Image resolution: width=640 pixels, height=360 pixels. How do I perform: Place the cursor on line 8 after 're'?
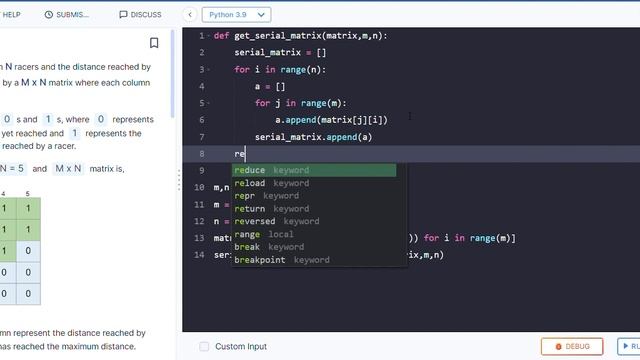pyautogui.click(x=245, y=154)
